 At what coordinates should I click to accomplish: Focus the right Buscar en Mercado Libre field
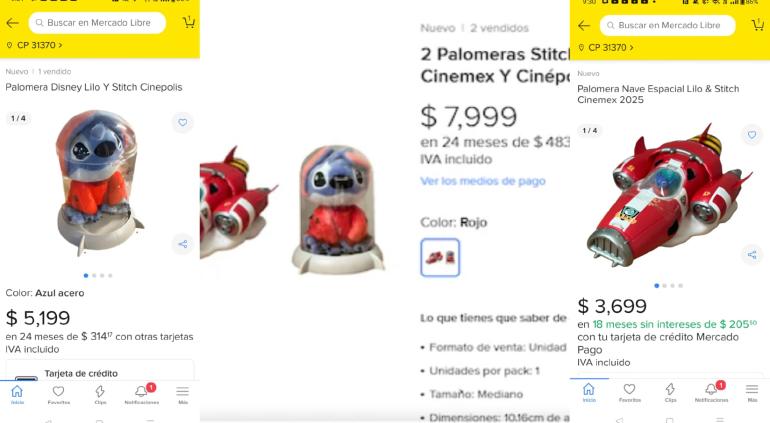(668, 25)
